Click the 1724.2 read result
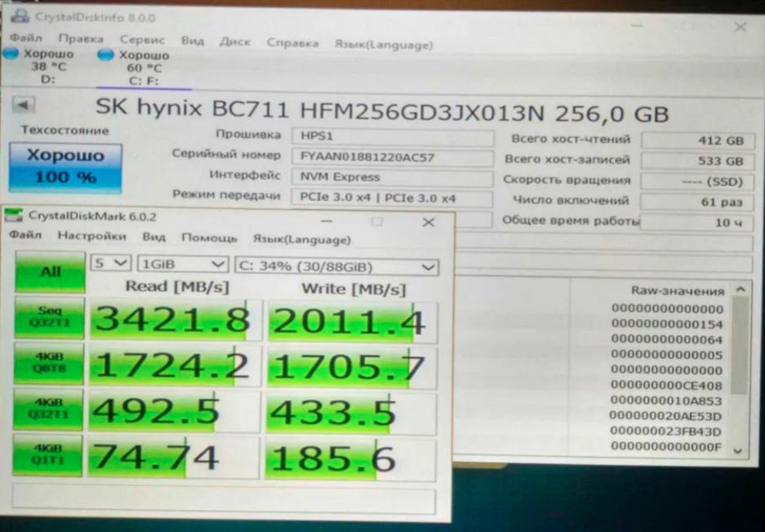 175,366
